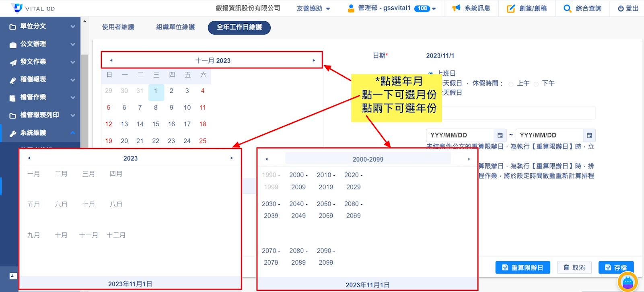Expand the 友善協助 dropdown
This screenshot has height=292, width=644.
[313, 8]
